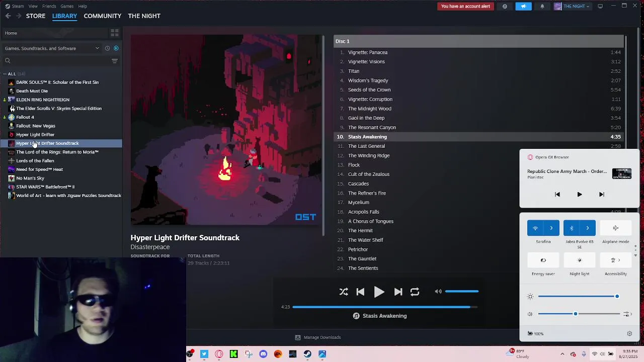Image resolution: width=644 pixels, height=362 pixels.
Task: Click the Republic Clone Army March thumbnail
Action: point(622,173)
